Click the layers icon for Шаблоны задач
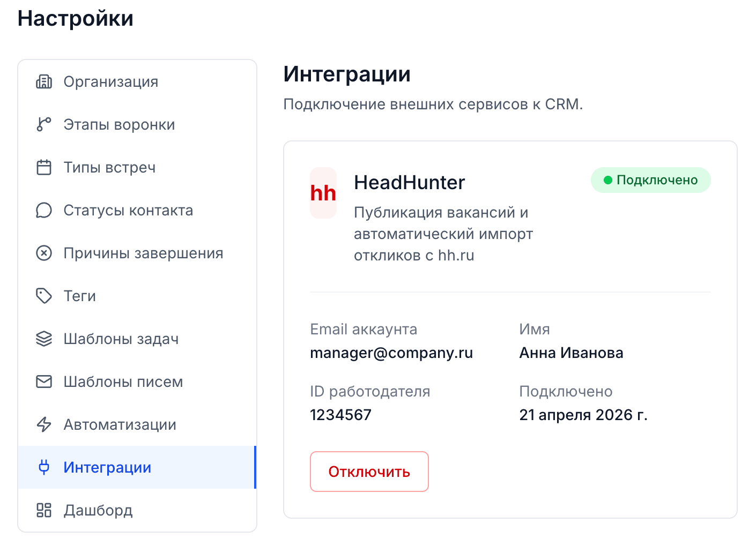The width and height of the screenshot is (756, 538). [x=44, y=339]
